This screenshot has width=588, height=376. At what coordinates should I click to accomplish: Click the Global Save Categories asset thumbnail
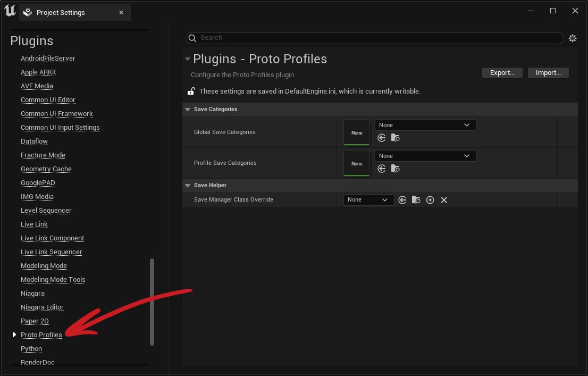[357, 132]
